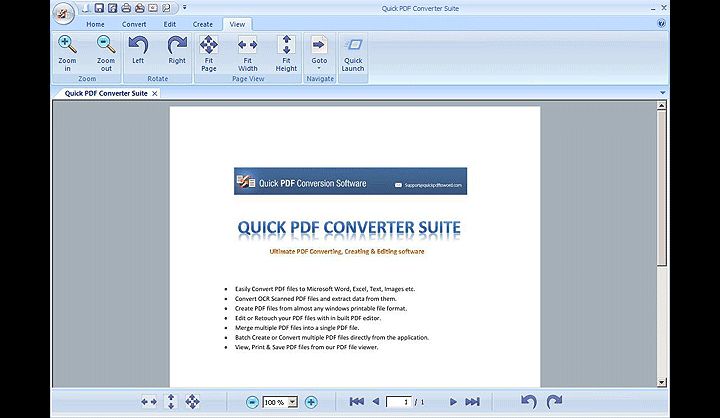Image resolution: width=720 pixels, height=418 pixels.
Task: Click the fit page icon in bottom toolbar
Action: (192, 402)
